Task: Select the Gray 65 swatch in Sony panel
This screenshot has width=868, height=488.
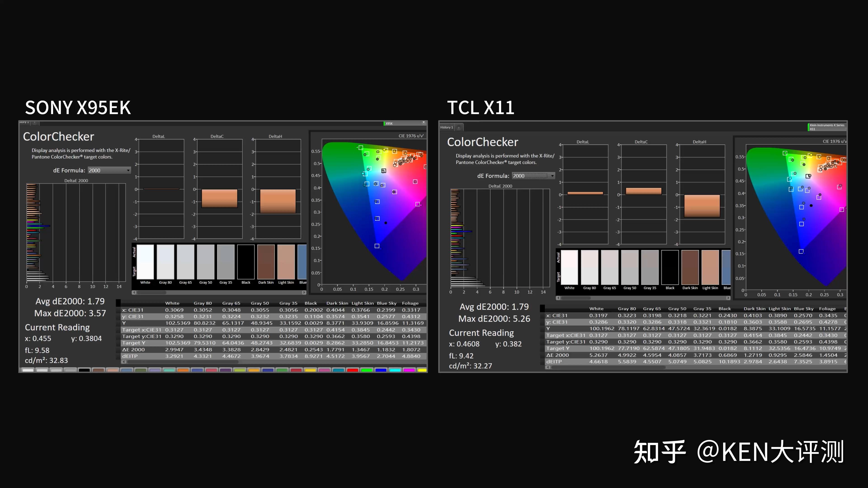Action: (x=186, y=262)
